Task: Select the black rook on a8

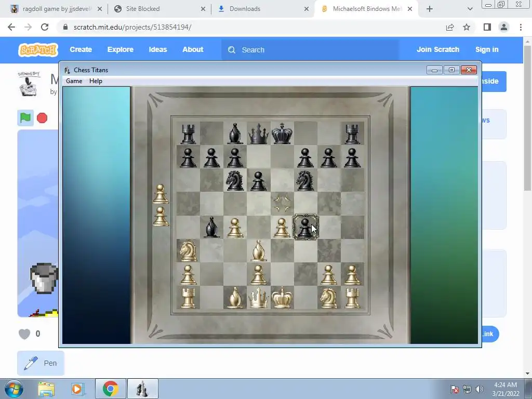Action: [188, 133]
